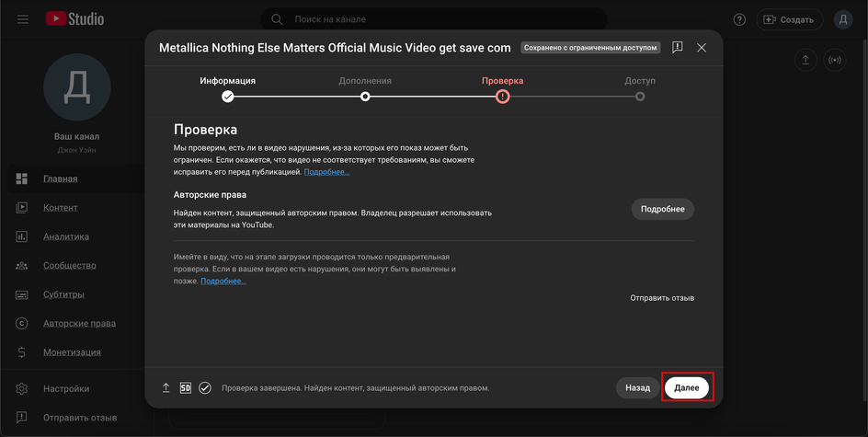This screenshot has width=868, height=437.
Task: Click the Монетизация dollar icon
Action: point(21,352)
